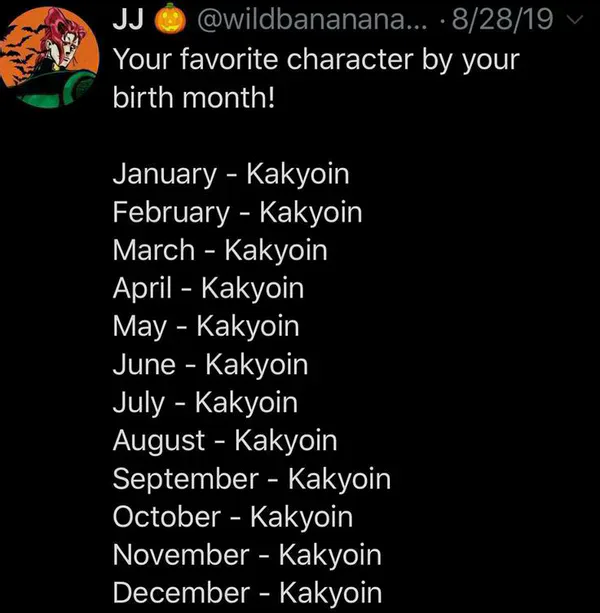Click the 'March - Kakyoin' line
The image size is (600, 613).
(x=220, y=250)
